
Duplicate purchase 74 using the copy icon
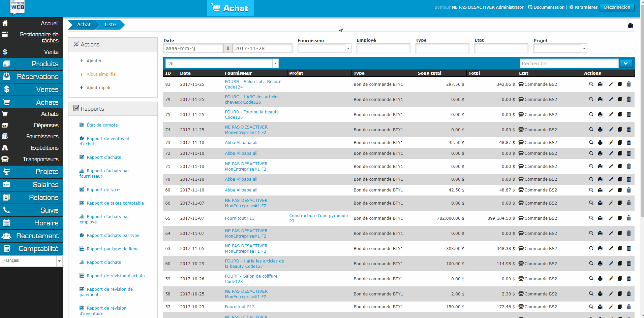click(620, 130)
